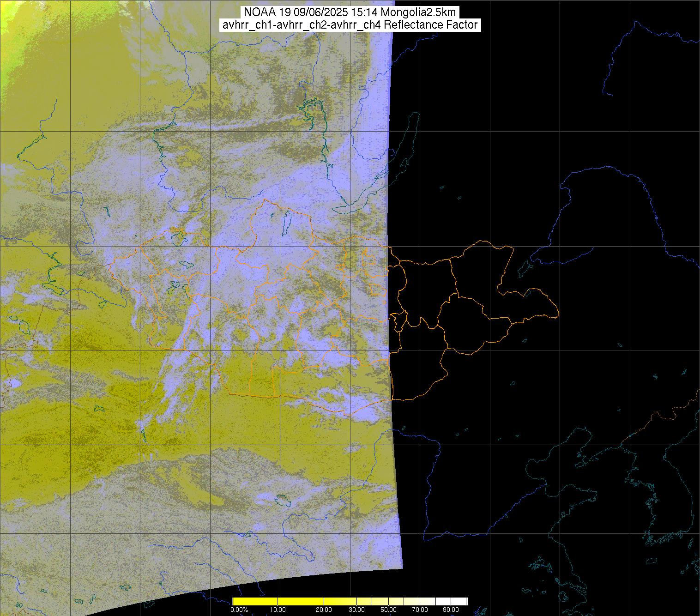700x616 pixels.
Task: Click the "30.00" color bar label
Action: (356, 610)
